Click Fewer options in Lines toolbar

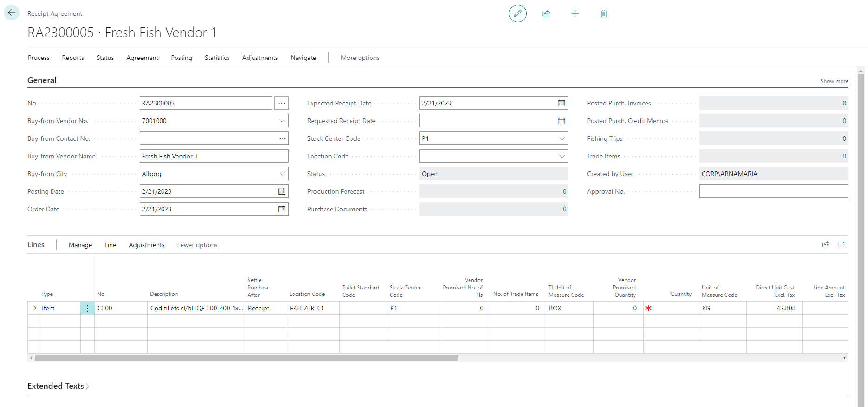point(197,245)
